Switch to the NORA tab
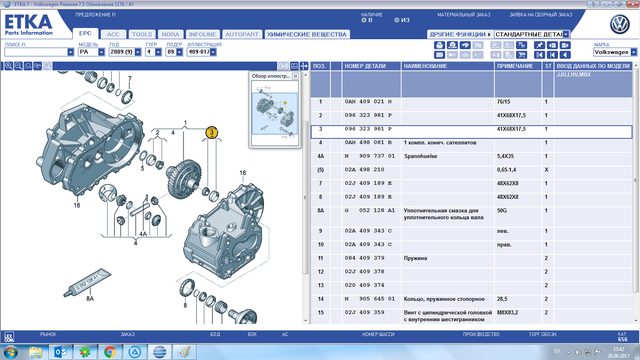 170,34
